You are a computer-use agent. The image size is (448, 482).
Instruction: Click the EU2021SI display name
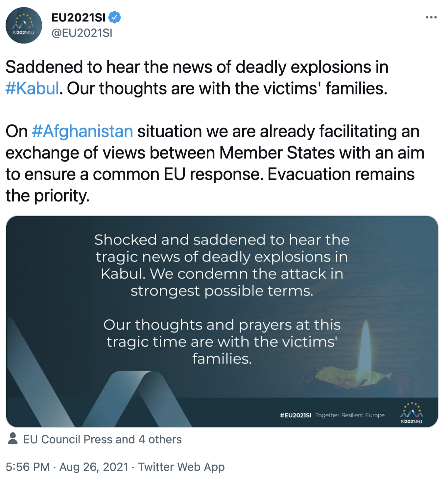coord(79,17)
